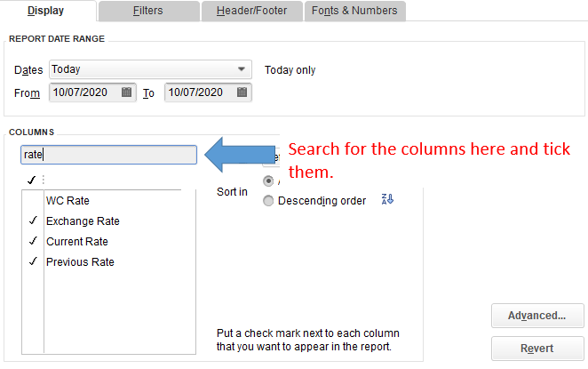Untick the Exchange Rate column checkmark
Viewport: 588px width, 369px height.
tap(33, 221)
